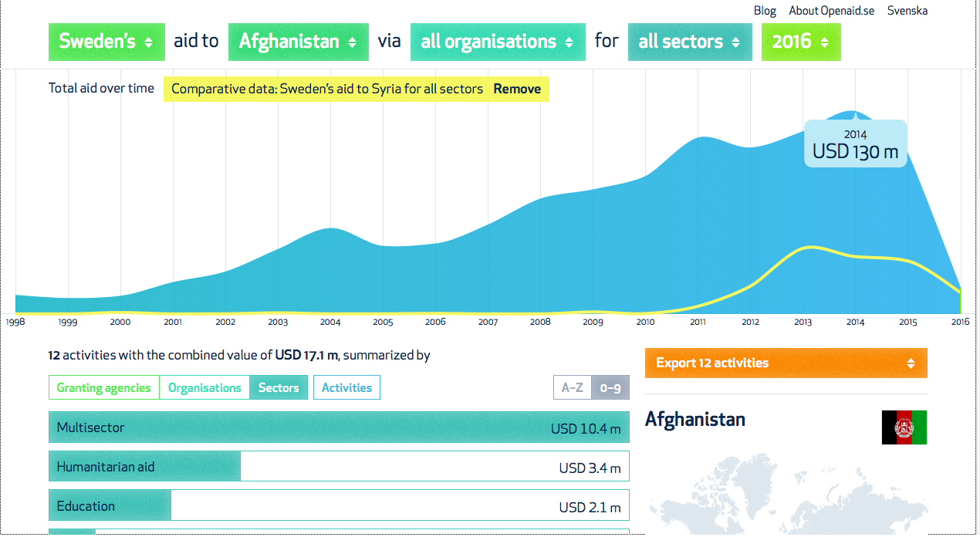Click the arrows icon beside Sweden's

(x=148, y=42)
